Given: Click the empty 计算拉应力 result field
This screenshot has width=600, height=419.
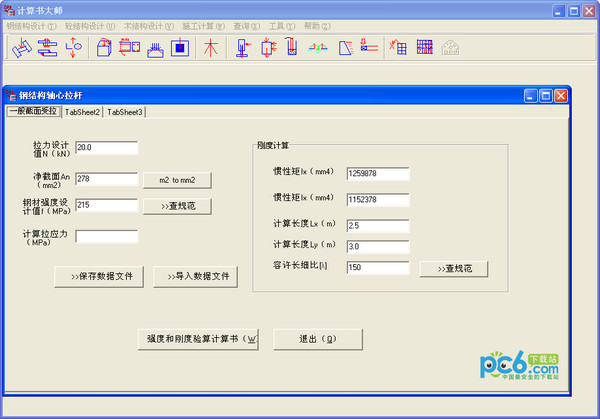Looking at the screenshot, I should pos(107,236).
